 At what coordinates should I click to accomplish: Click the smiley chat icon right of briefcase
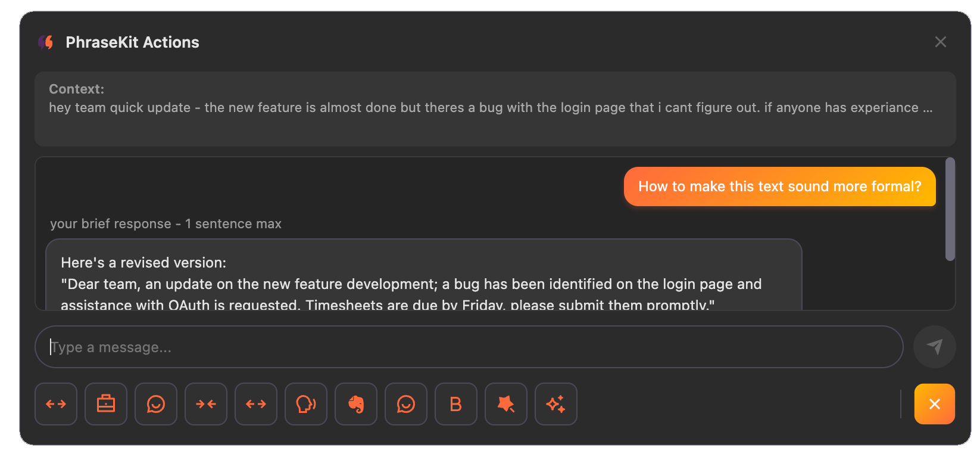click(156, 404)
